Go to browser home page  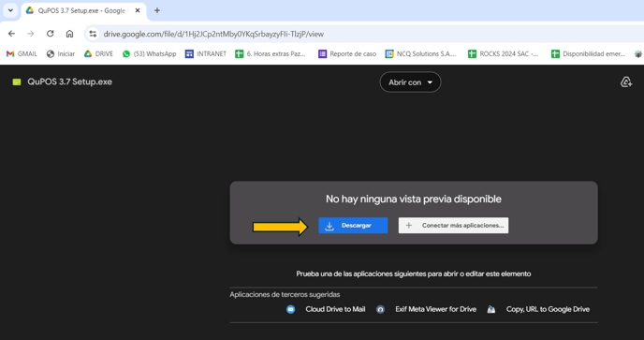[x=70, y=34]
